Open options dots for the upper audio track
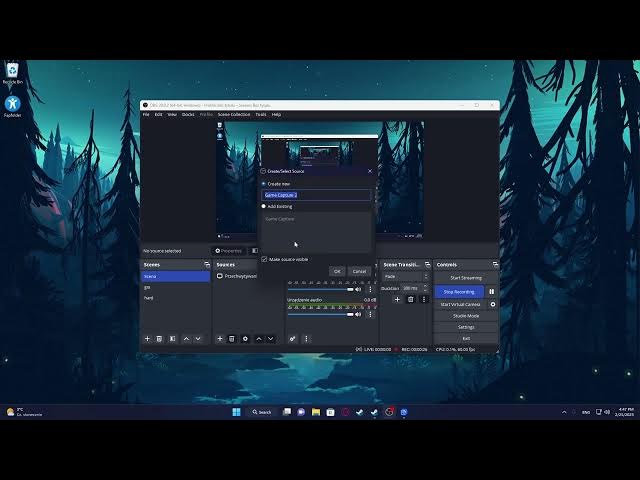The image size is (640, 480). (x=370, y=289)
